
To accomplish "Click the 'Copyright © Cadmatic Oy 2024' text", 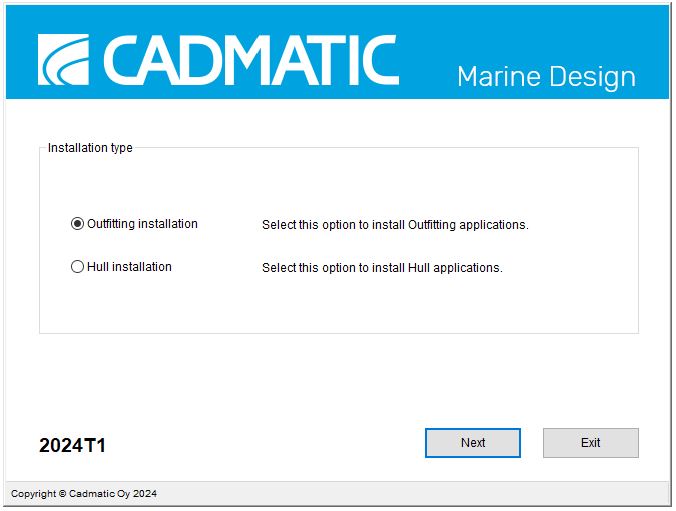I will click(x=84, y=494).
